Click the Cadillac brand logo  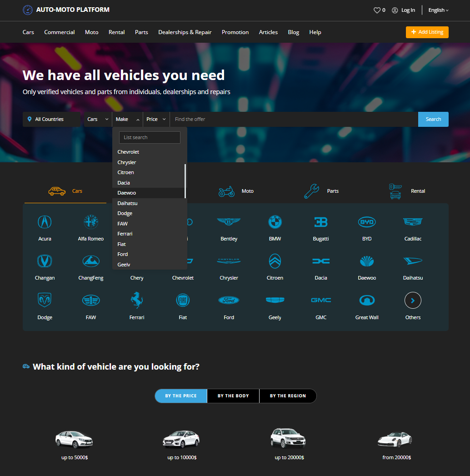pyautogui.click(x=413, y=222)
